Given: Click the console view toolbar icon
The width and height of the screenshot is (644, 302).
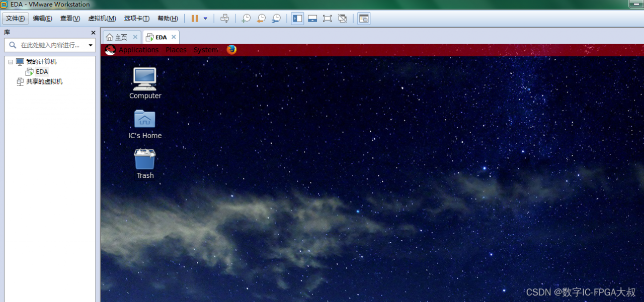Looking at the screenshot, I should pyautogui.click(x=364, y=19).
